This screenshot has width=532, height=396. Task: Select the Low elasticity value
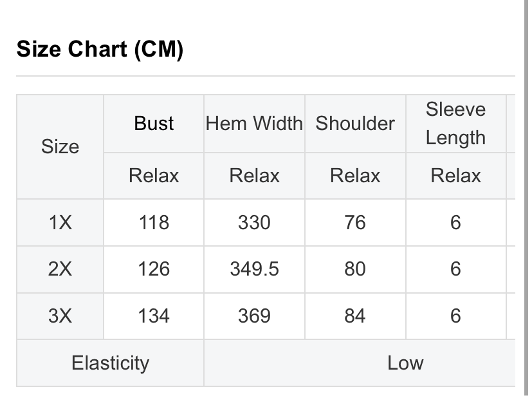pos(405,363)
